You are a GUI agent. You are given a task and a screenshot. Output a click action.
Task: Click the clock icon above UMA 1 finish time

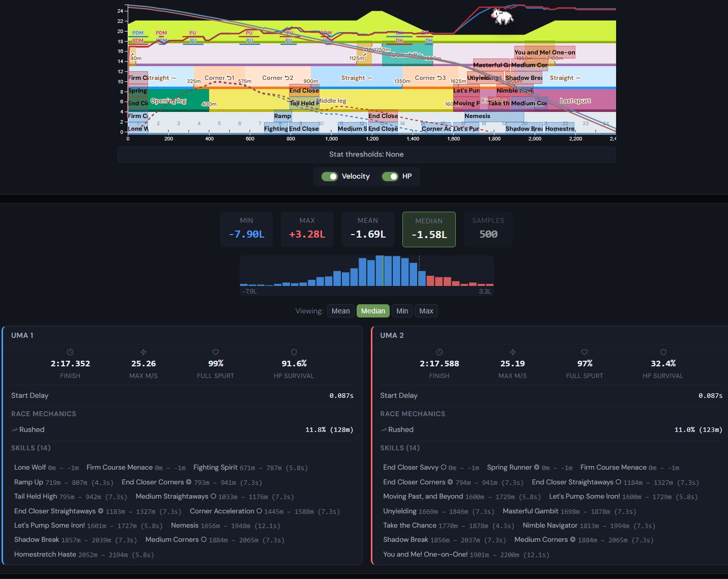pyautogui.click(x=70, y=352)
